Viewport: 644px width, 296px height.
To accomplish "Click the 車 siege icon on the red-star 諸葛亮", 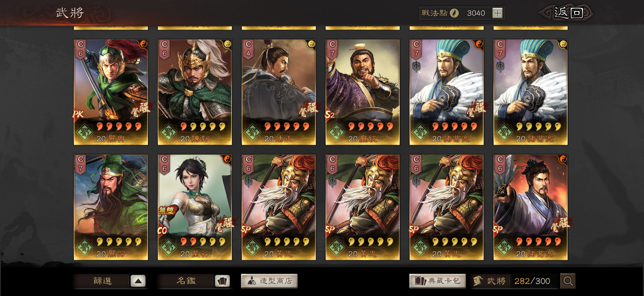I will 416,66.
